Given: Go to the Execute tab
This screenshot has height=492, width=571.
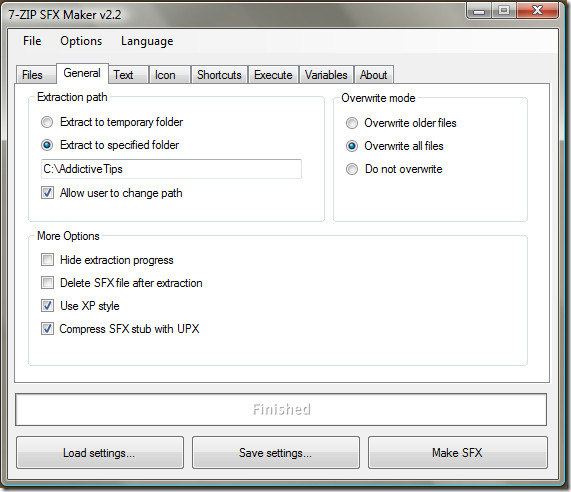Looking at the screenshot, I should 273,75.
